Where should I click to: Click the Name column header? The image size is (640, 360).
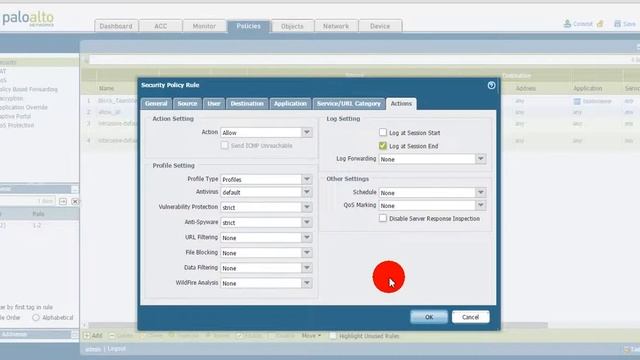106,88
